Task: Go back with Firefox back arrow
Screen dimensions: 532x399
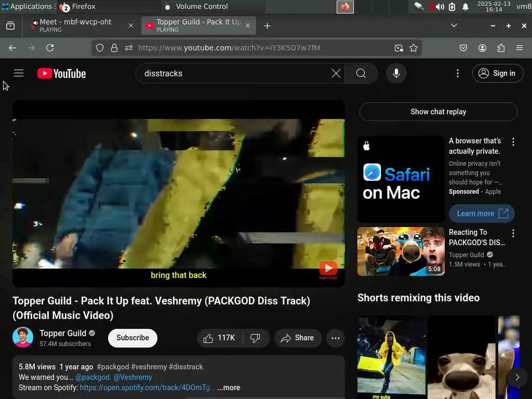Action: (x=12, y=48)
